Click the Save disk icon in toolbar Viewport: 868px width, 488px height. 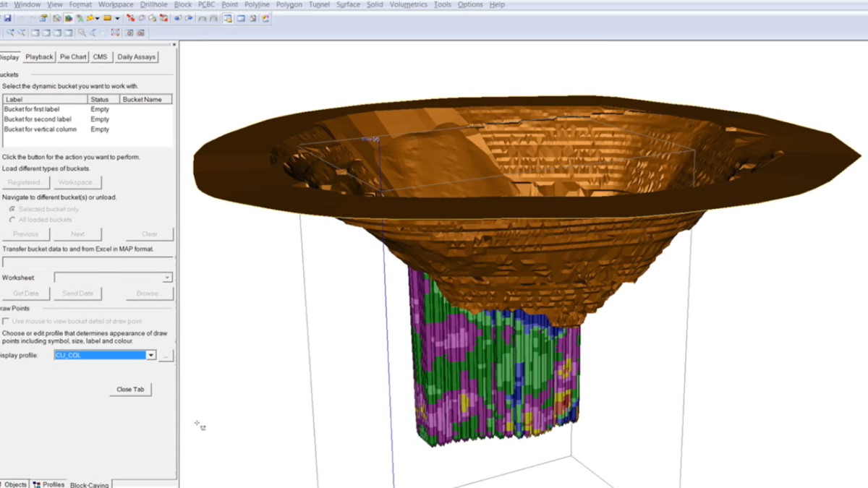click(7, 18)
